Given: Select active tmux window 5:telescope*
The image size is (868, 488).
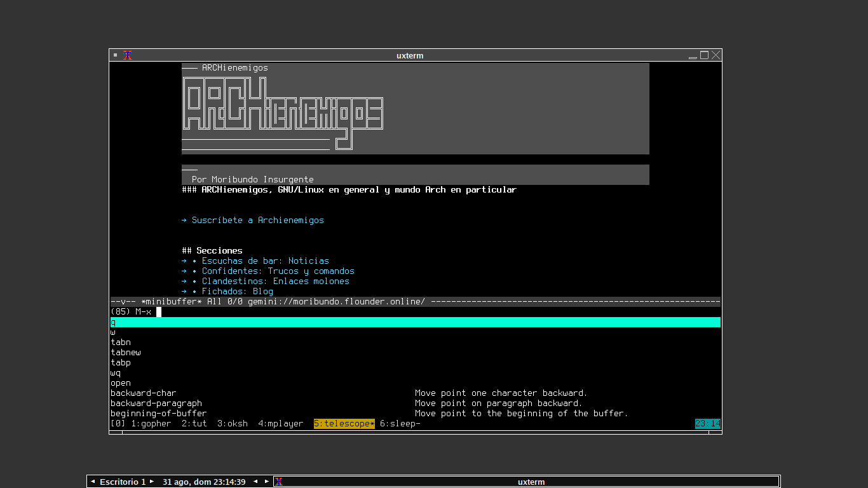Looking at the screenshot, I should pyautogui.click(x=344, y=424).
